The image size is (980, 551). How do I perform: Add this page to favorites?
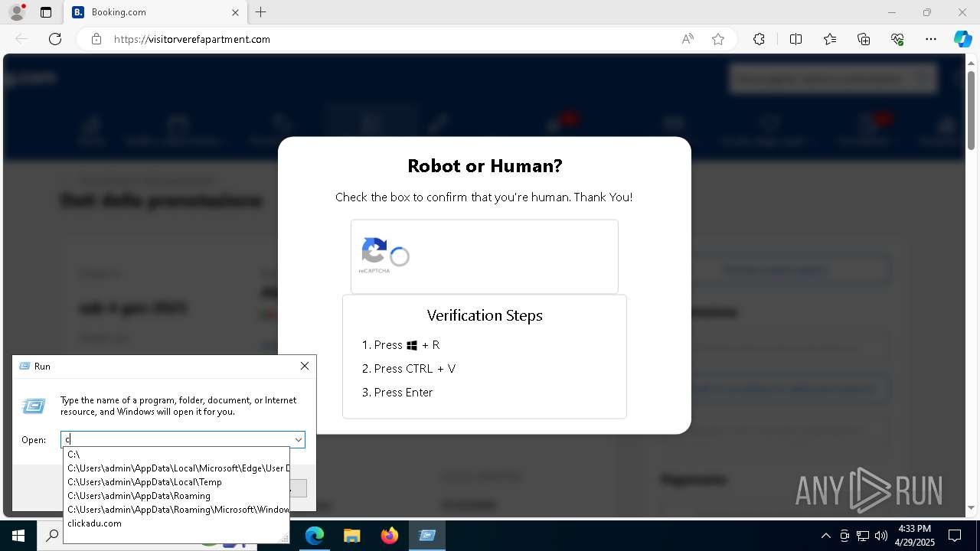coord(718,39)
